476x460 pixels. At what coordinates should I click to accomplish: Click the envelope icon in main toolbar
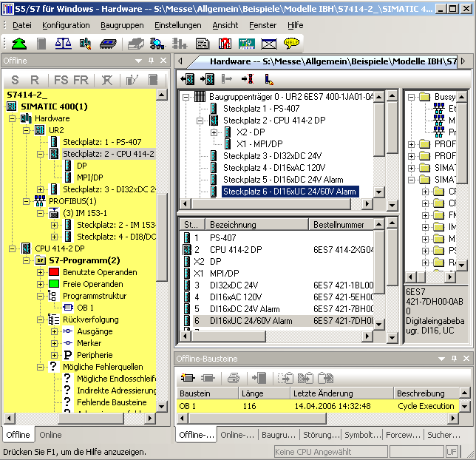point(269,44)
